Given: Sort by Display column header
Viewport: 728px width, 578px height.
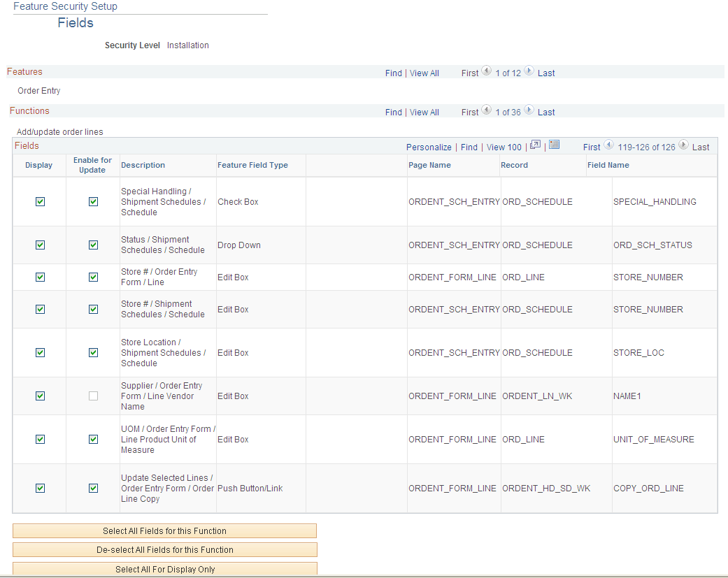Looking at the screenshot, I should (x=38, y=165).
